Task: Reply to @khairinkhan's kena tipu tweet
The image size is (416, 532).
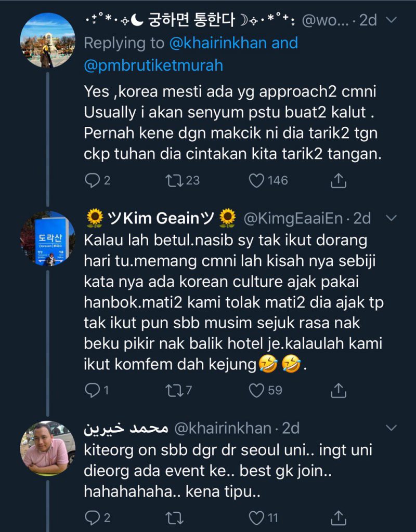Action: (92, 517)
